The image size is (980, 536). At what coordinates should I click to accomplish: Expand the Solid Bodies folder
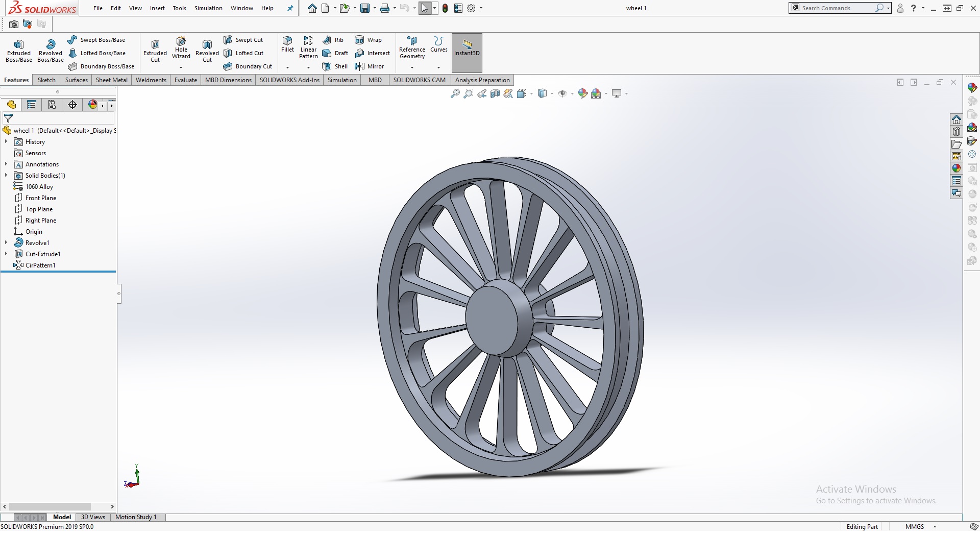6,175
